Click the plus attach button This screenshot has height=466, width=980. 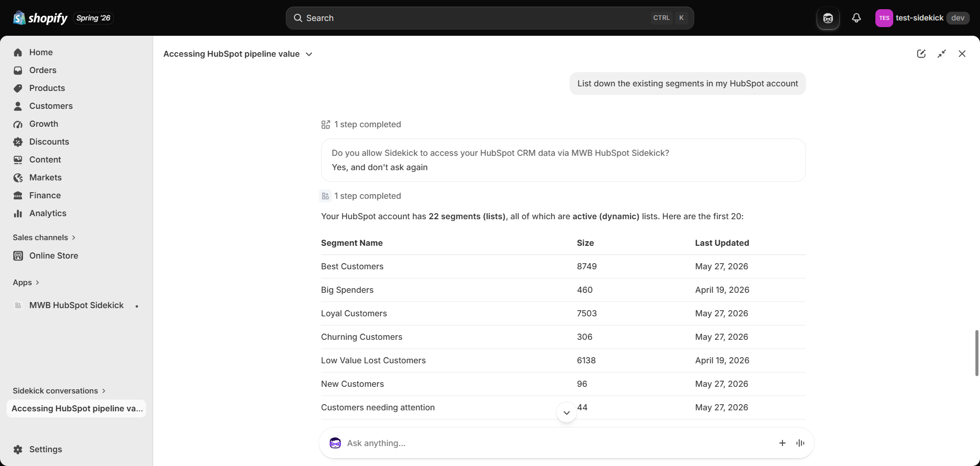pos(782,443)
